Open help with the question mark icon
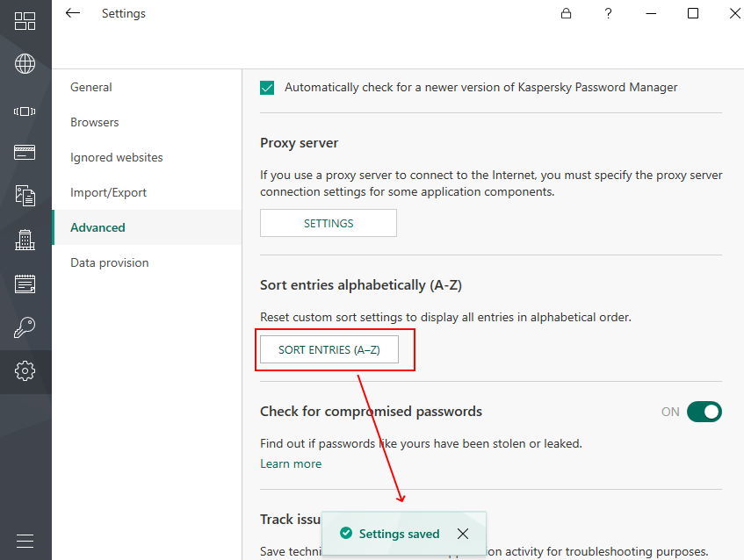Viewport: 744px width, 560px height. point(609,13)
